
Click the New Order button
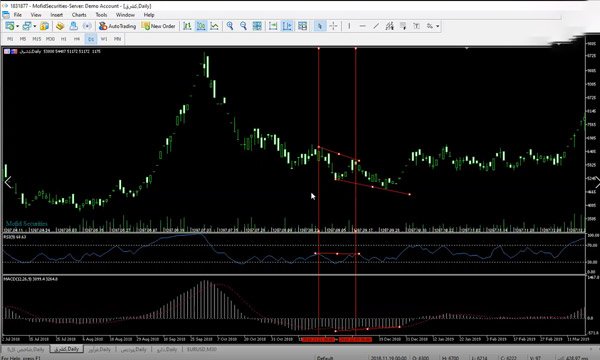(x=159, y=26)
